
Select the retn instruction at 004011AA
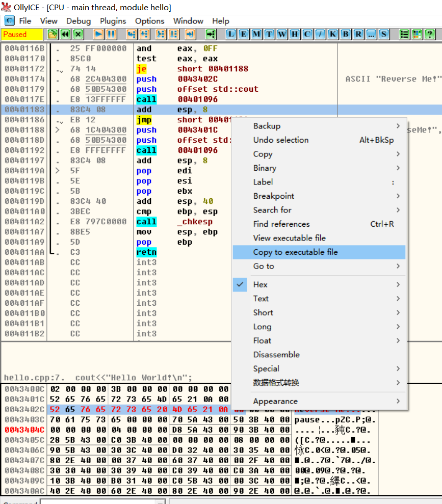146,252
